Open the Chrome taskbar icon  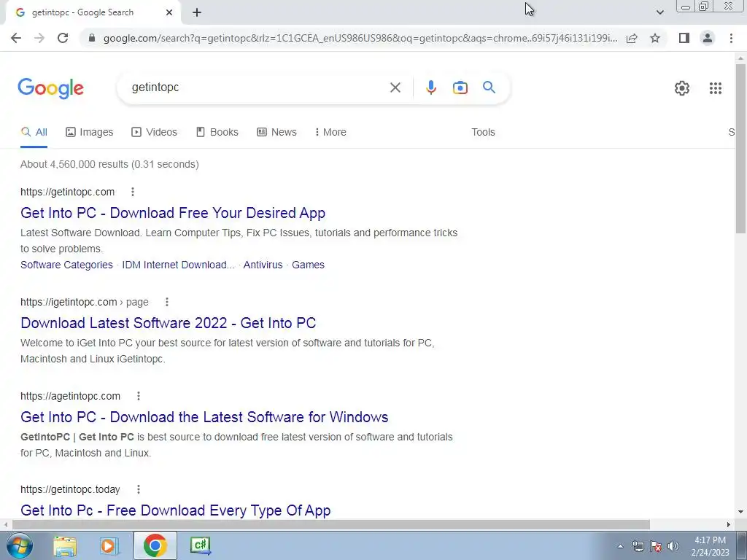coord(155,545)
